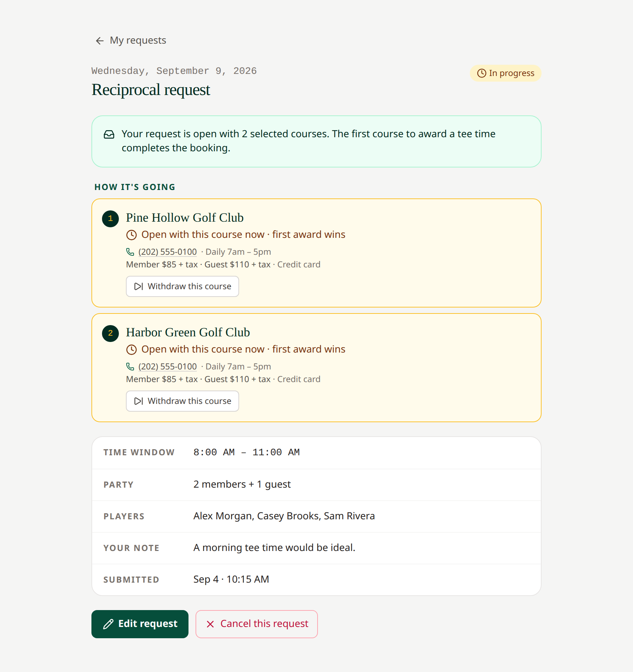Click the phone icon in Harbor Green card
The image size is (633, 672).
coord(130,367)
